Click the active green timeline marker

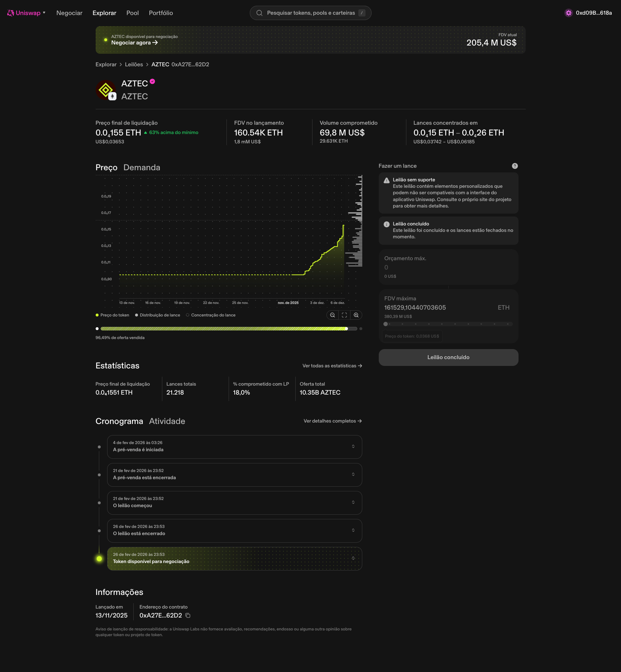pos(99,559)
